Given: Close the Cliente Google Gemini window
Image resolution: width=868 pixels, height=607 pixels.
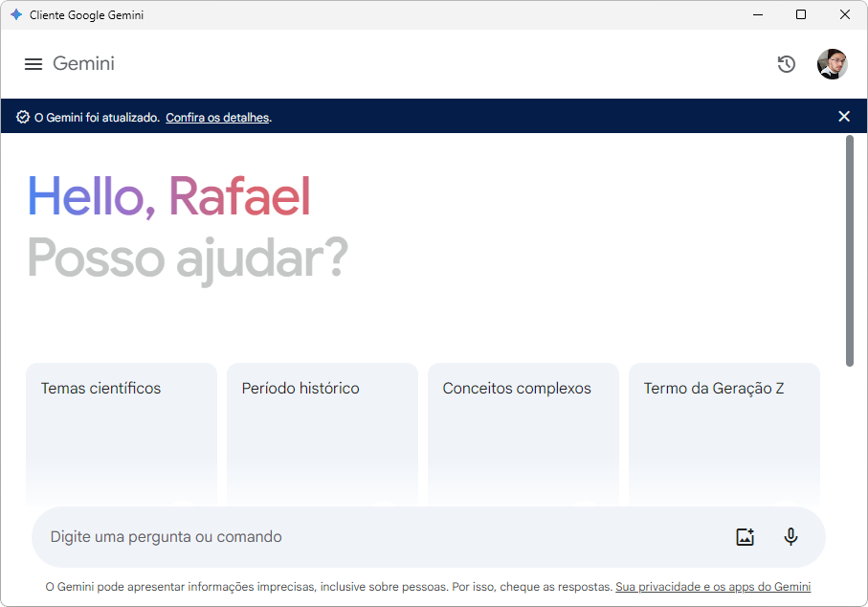Looking at the screenshot, I should tap(844, 14).
